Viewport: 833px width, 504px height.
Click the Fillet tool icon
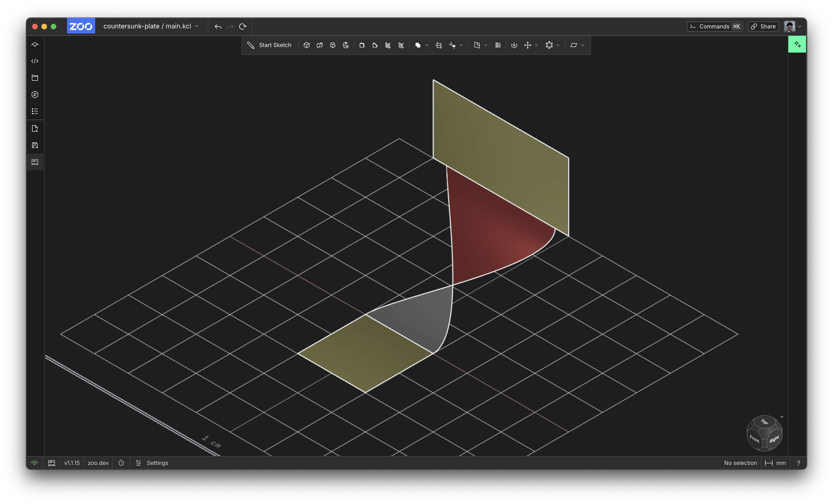coord(362,45)
